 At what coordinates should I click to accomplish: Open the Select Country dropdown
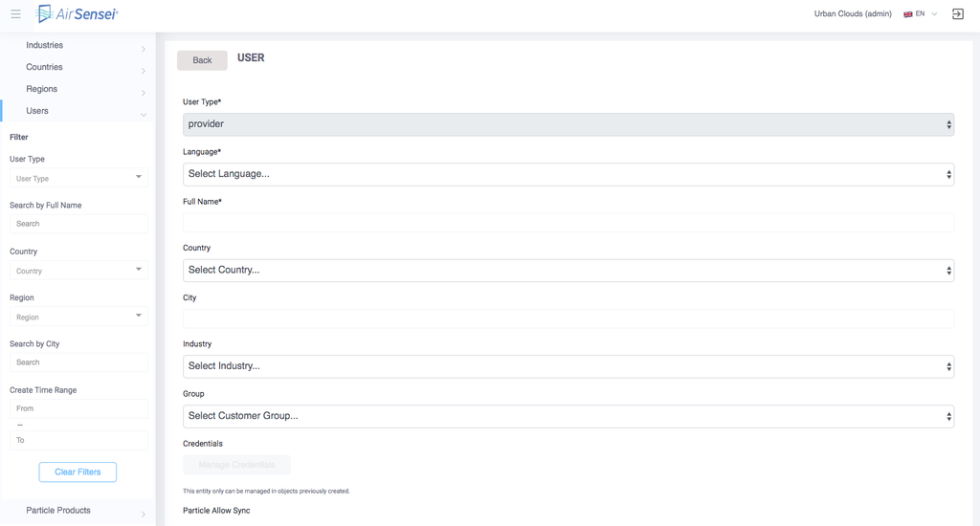pyautogui.click(x=568, y=270)
